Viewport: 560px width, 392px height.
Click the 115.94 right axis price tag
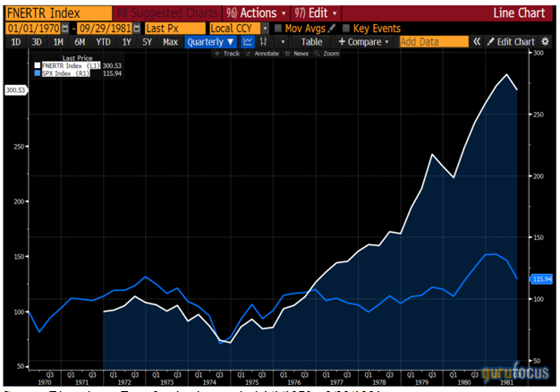(541, 279)
